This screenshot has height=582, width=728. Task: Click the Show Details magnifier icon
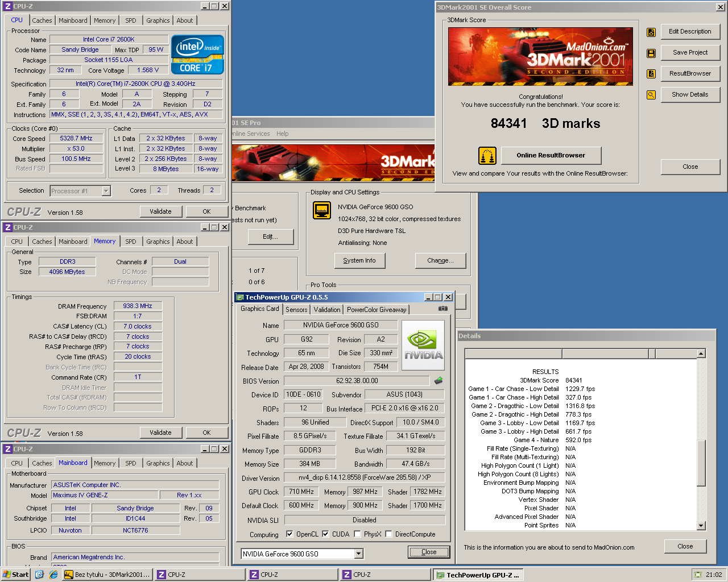(x=651, y=95)
